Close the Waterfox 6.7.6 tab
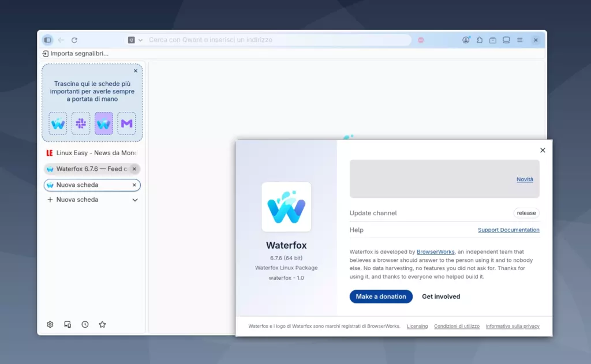This screenshot has width=591, height=364. (134, 169)
